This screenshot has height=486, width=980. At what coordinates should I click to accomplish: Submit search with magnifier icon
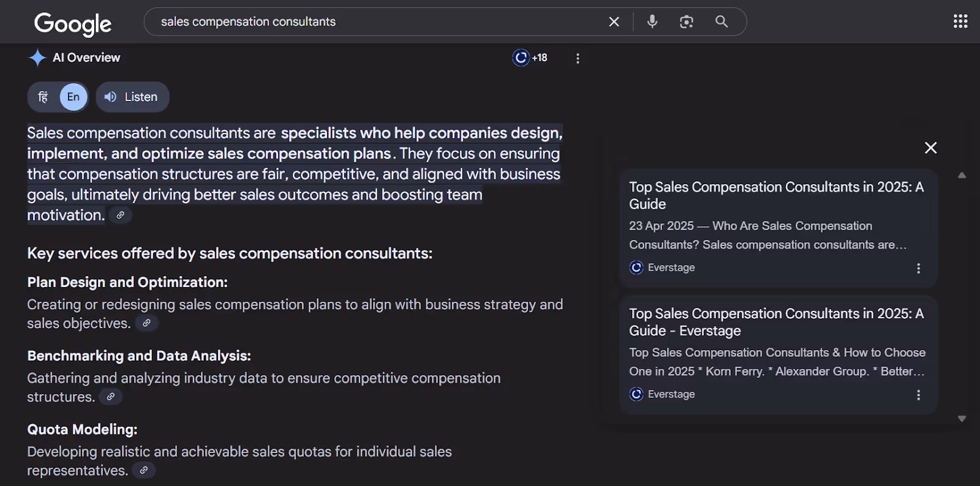[722, 21]
